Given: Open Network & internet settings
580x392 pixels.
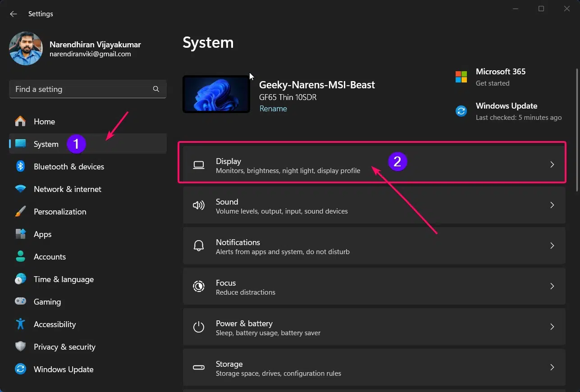Looking at the screenshot, I should point(88,189).
